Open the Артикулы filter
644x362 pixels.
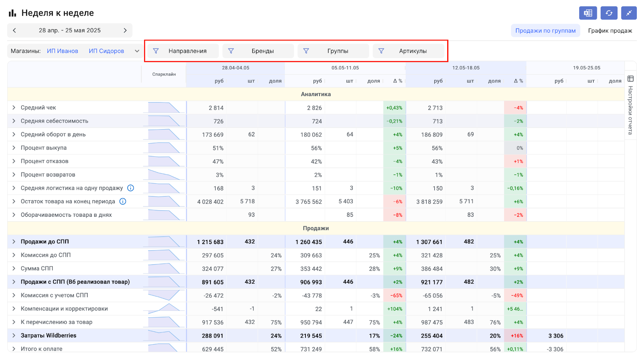pyautogui.click(x=408, y=51)
